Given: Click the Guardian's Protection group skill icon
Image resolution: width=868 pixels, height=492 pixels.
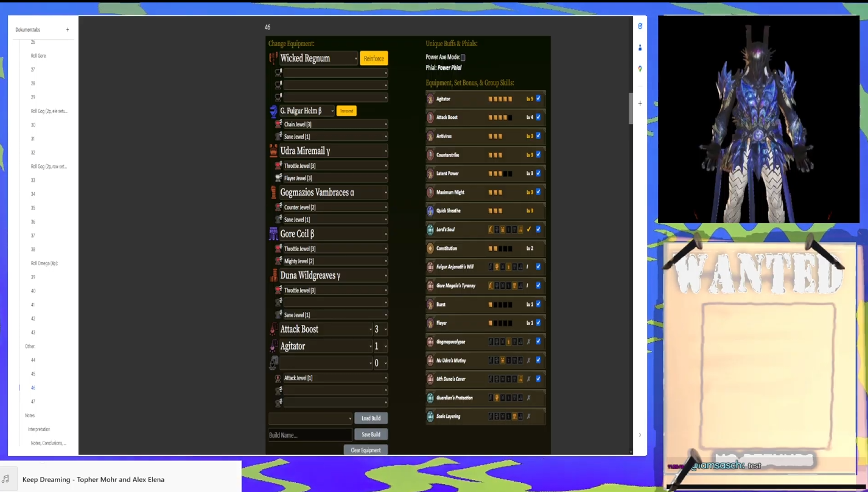Looking at the screenshot, I should pyautogui.click(x=430, y=398).
